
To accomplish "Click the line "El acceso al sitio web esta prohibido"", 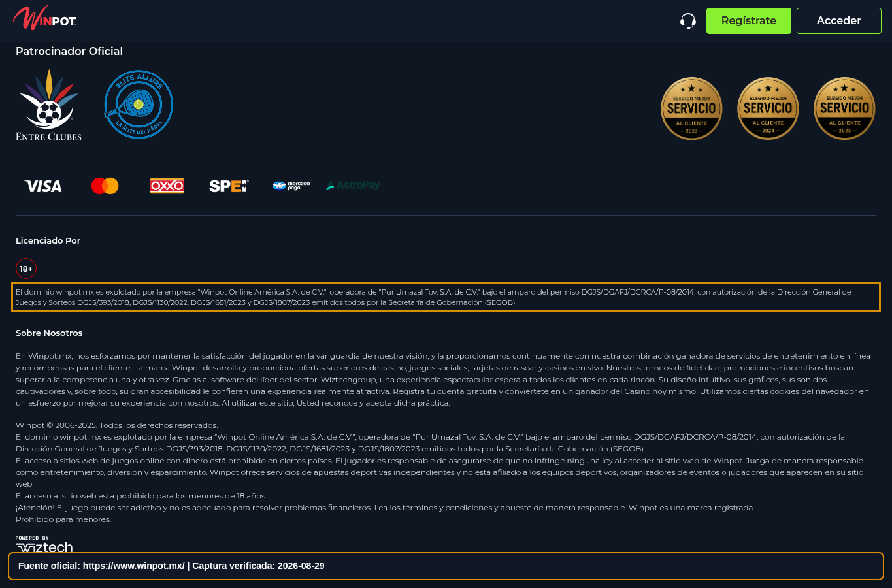I will (141, 496).
